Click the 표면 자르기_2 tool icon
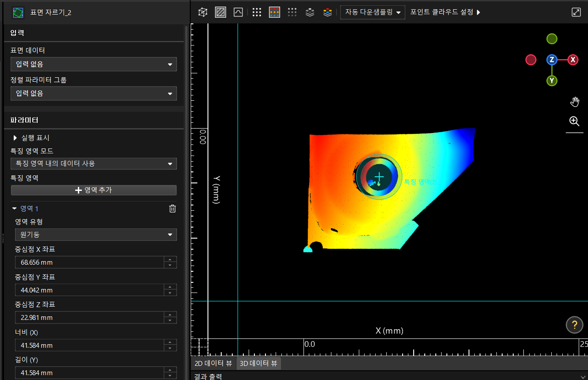This screenshot has height=380, width=588. click(x=18, y=12)
